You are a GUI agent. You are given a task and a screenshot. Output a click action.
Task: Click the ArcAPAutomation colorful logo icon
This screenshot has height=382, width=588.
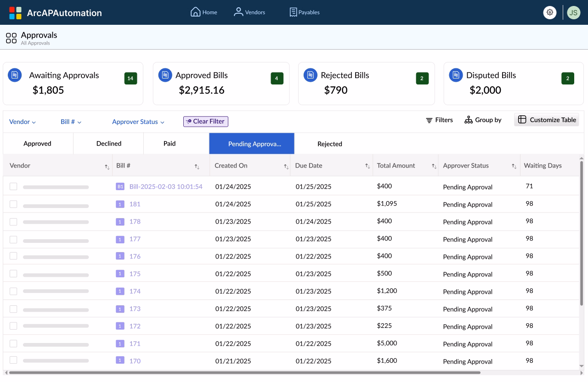tap(15, 13)
